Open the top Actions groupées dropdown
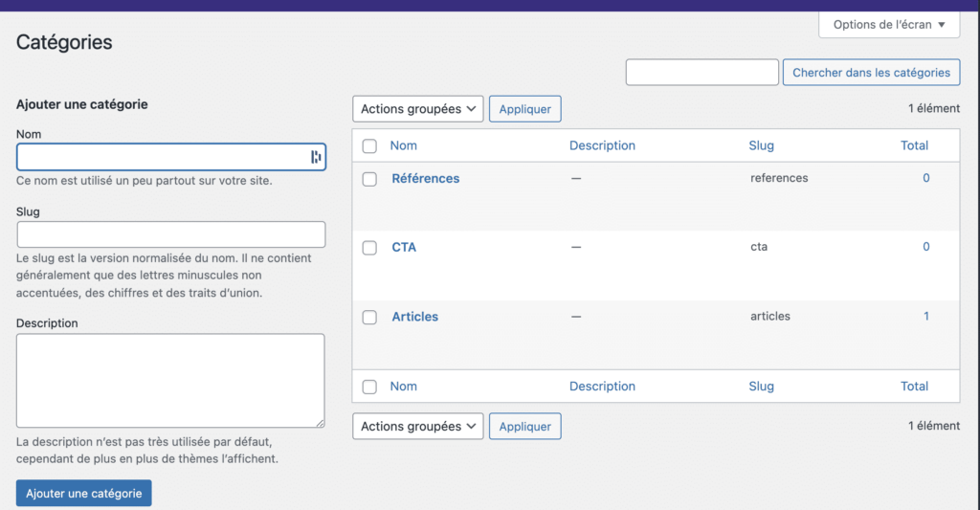The image size is (980, 510). point(418,109)
